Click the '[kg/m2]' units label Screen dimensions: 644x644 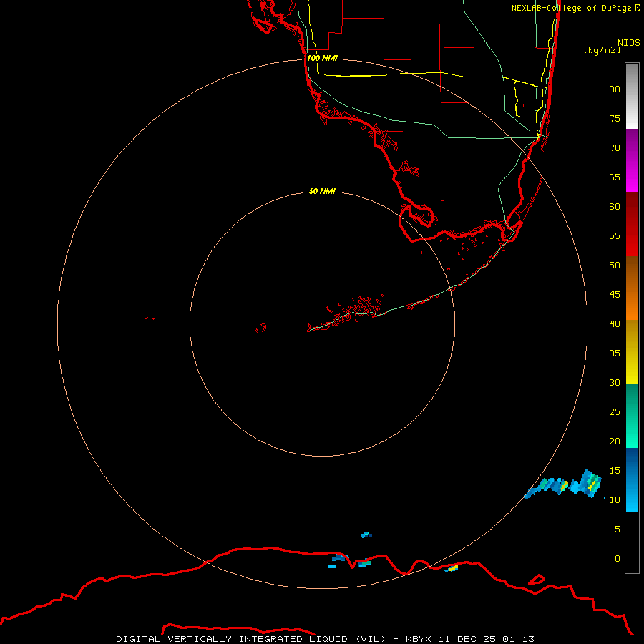coord(602,50)
